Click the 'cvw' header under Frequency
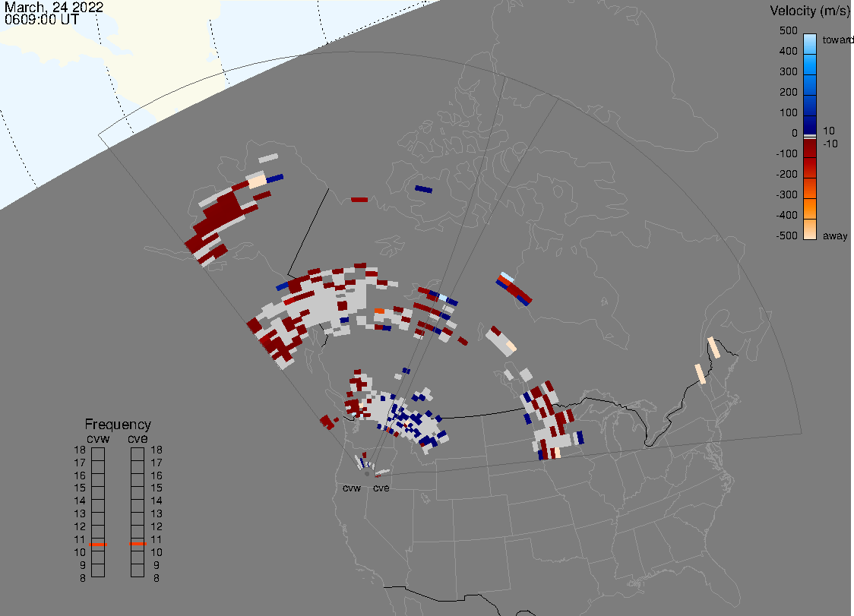This screenshot has width=854, height=616. click(x=97, y=438)
